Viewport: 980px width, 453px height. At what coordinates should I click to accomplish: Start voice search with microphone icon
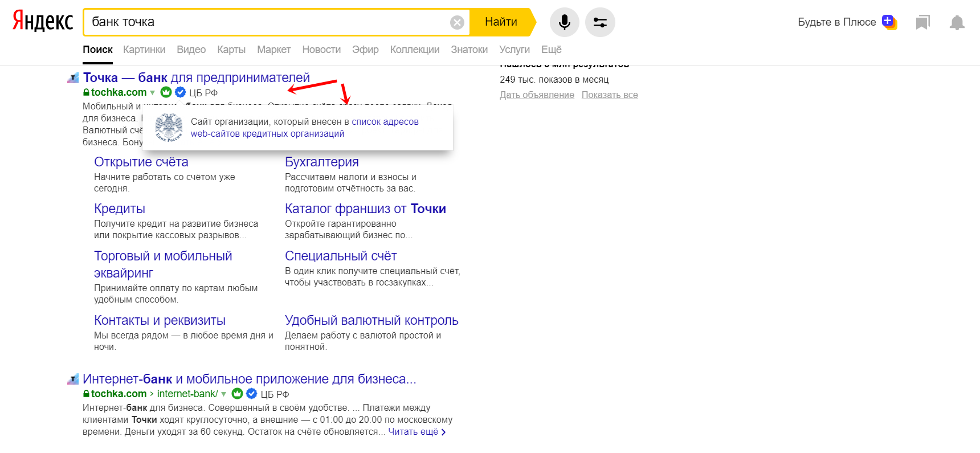click(x=564, y=22)
